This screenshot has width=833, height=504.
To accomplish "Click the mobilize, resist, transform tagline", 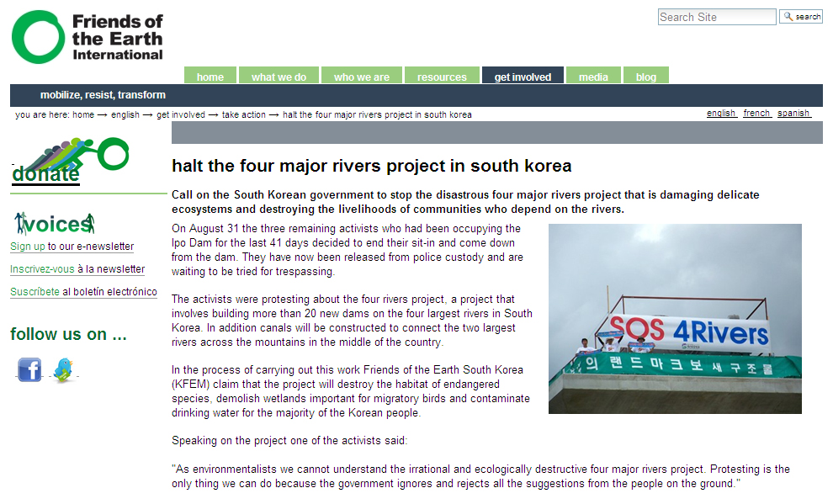I will click(103, 95).
